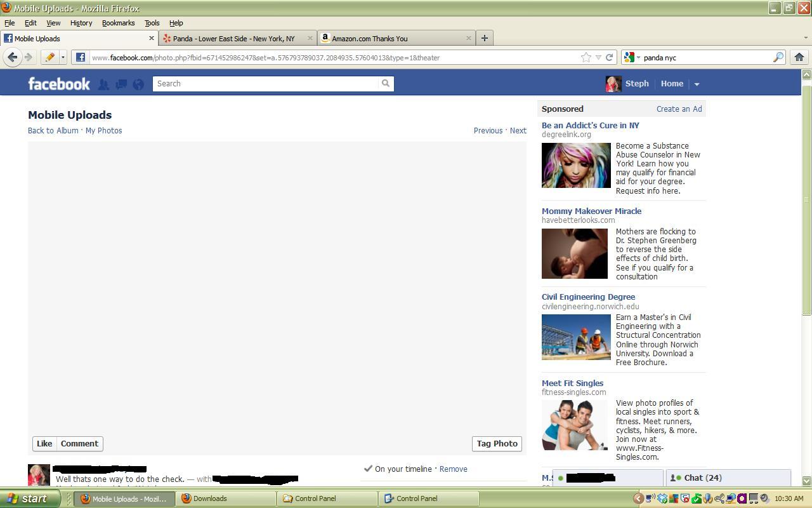Screen dimensions: 812x508
Task: Close the Amazon.com Thanks You tab
Action: click(x=469, y=38)
